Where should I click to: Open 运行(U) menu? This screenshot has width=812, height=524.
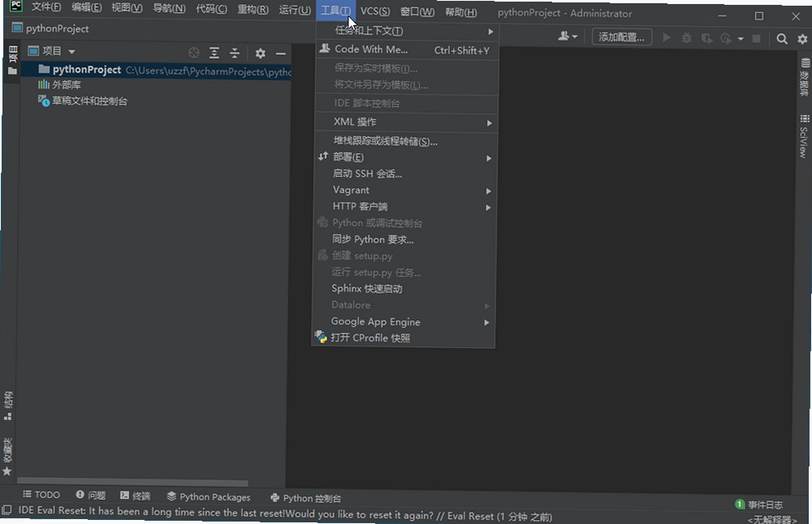pos(295,10)
